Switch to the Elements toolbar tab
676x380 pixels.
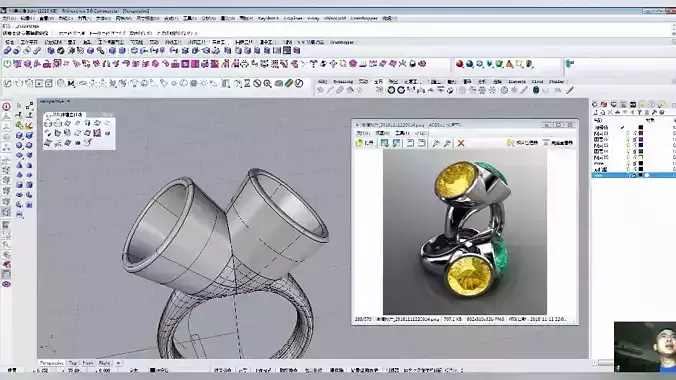(x=517, y=82)
